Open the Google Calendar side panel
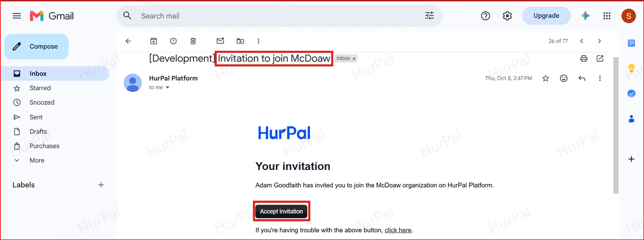 pyautogui.click(x=631, y=43)
